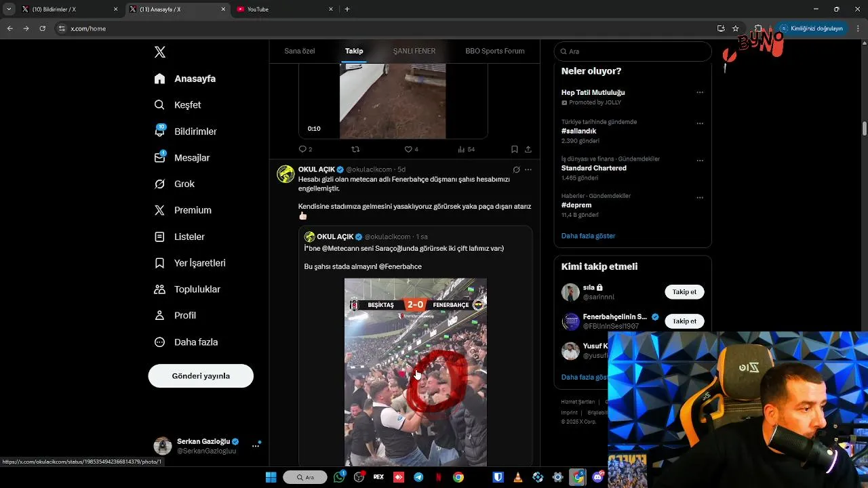
Task: Click Kimliğinizi doğrulayın profile button
Action: point(812,28)
